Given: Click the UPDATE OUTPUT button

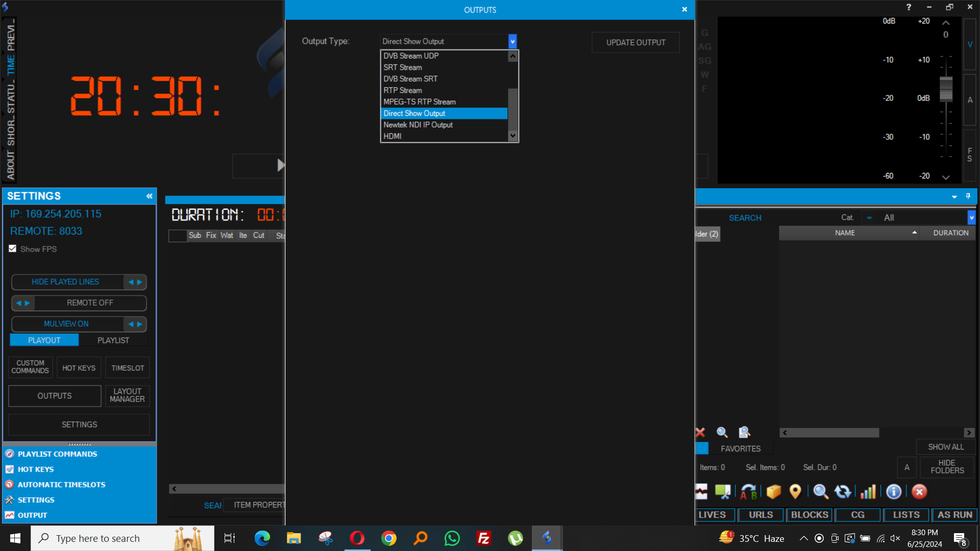Looking at the screenshot, I should [x=635, y=43].
